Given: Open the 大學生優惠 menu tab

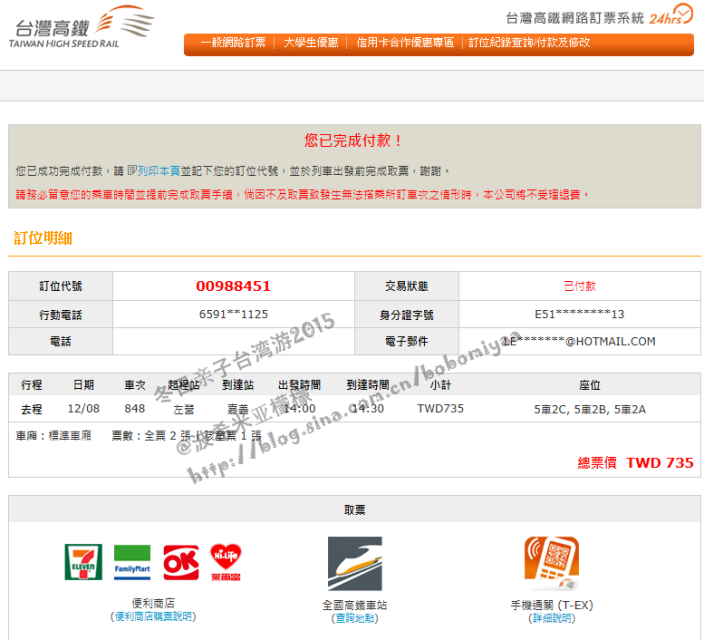Looking at the screenshot, I should click(311, 43).
